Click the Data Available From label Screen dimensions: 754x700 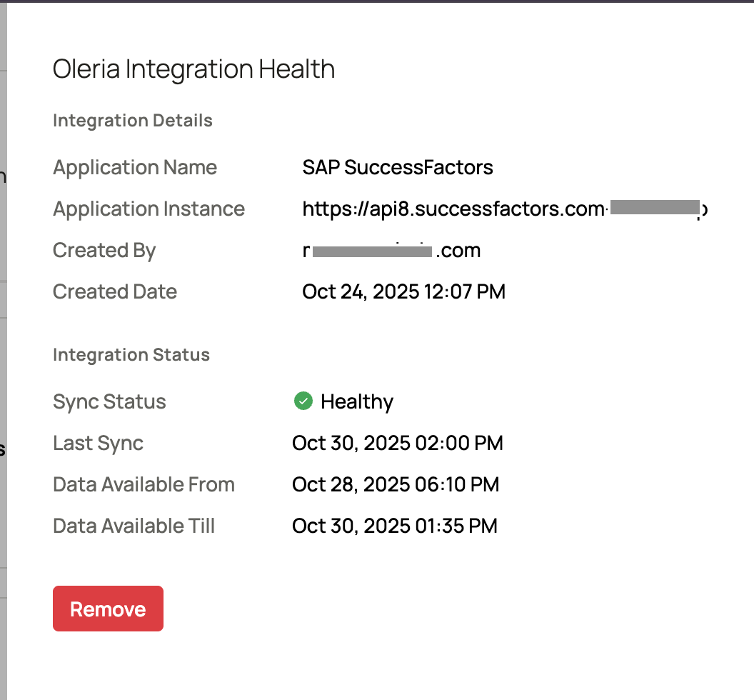(x=144, y=485)
